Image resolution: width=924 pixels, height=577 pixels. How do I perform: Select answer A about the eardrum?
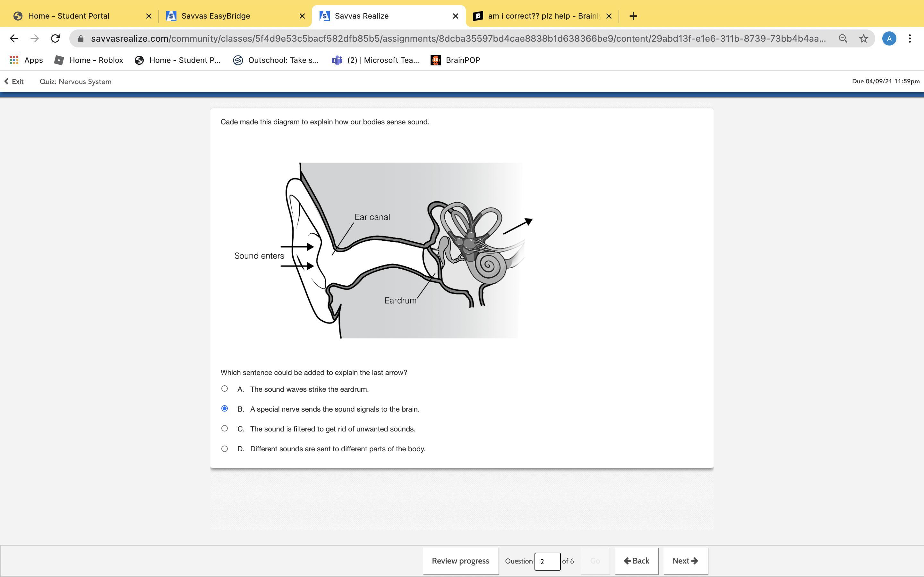tap(225, 389)
